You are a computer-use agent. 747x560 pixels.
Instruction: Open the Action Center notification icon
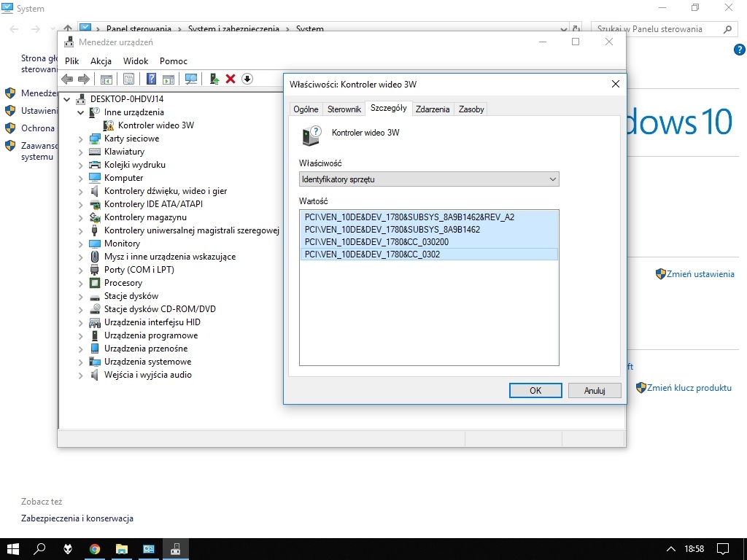[723, 549]
